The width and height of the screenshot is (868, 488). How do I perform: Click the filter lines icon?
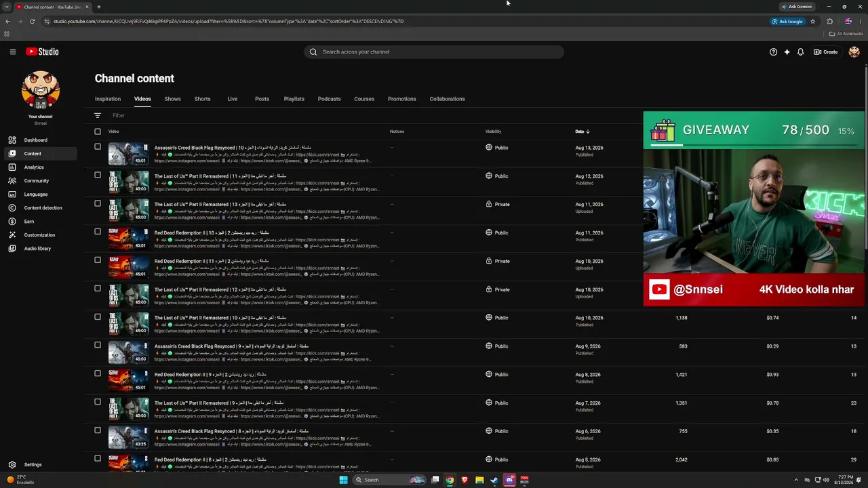point(98,116)
